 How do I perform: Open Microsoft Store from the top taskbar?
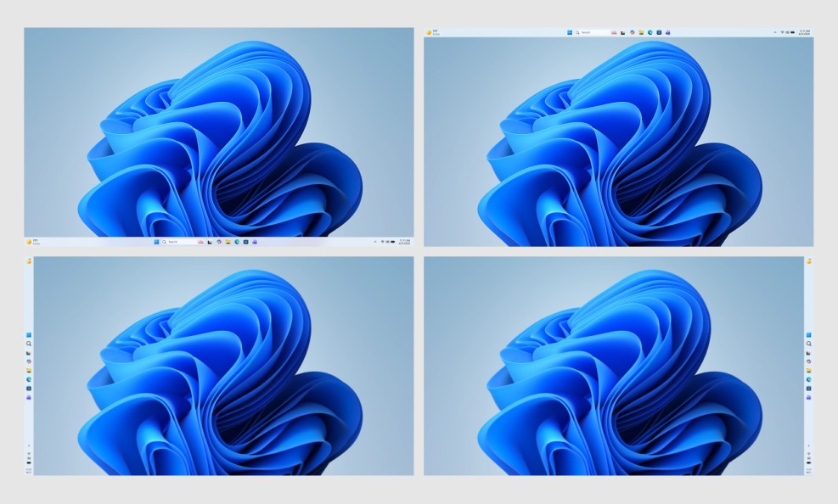tap(659, 32)
